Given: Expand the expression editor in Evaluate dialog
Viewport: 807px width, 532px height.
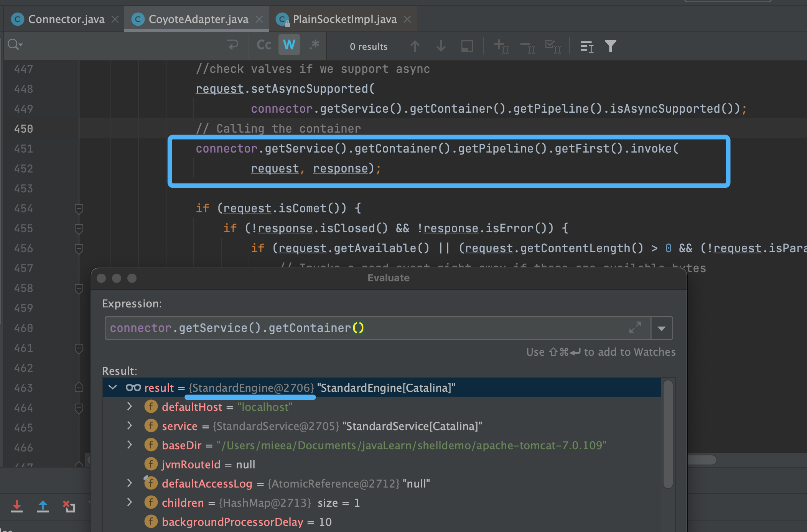Looking at the screenshot, I should point(635,328).
